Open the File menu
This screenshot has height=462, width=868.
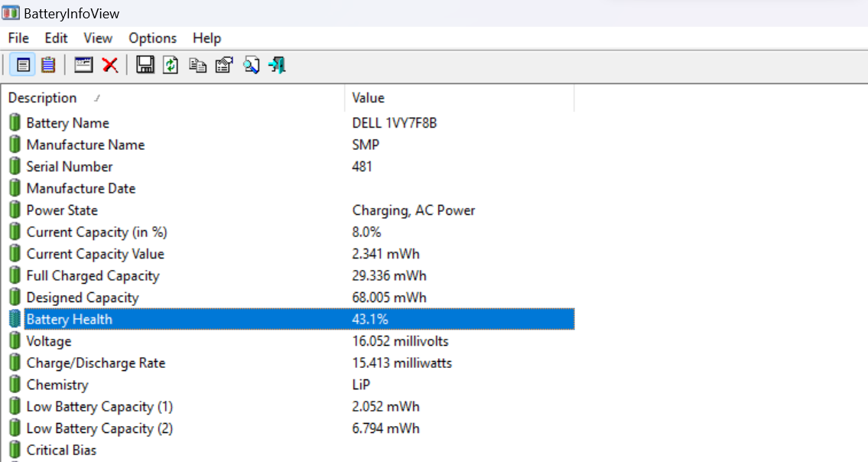(x=18, y=38)
